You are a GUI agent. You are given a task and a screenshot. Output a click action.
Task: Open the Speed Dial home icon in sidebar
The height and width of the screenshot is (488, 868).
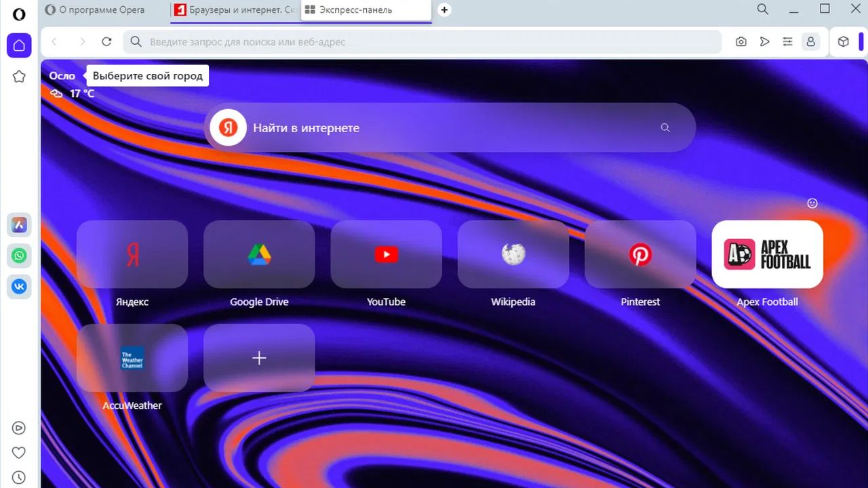coord(19,45)
